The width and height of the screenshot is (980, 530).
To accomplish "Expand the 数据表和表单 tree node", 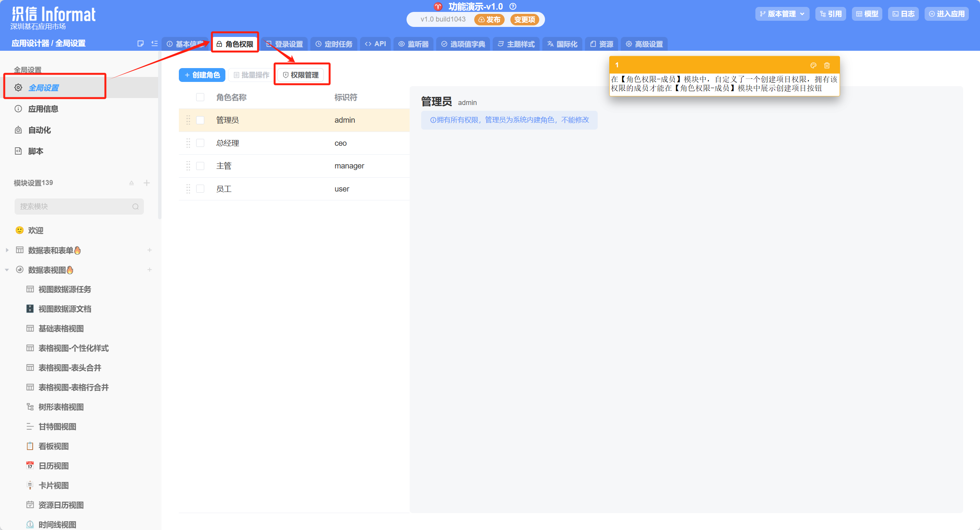I will click(7, 250).
